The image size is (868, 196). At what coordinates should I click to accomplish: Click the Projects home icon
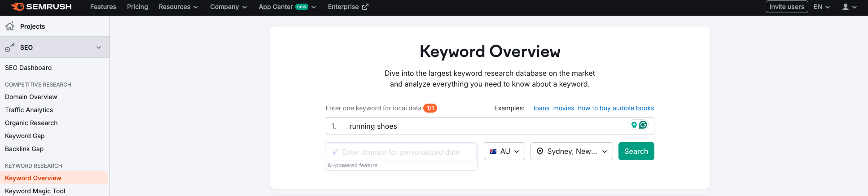[x=10, y=26]
